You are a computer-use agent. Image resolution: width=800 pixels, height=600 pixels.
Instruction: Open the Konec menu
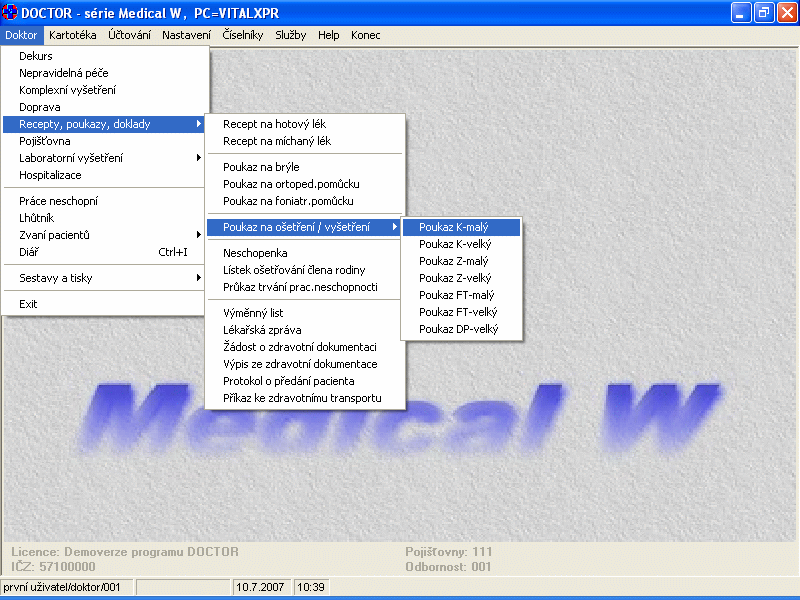[x=365, y=35]
